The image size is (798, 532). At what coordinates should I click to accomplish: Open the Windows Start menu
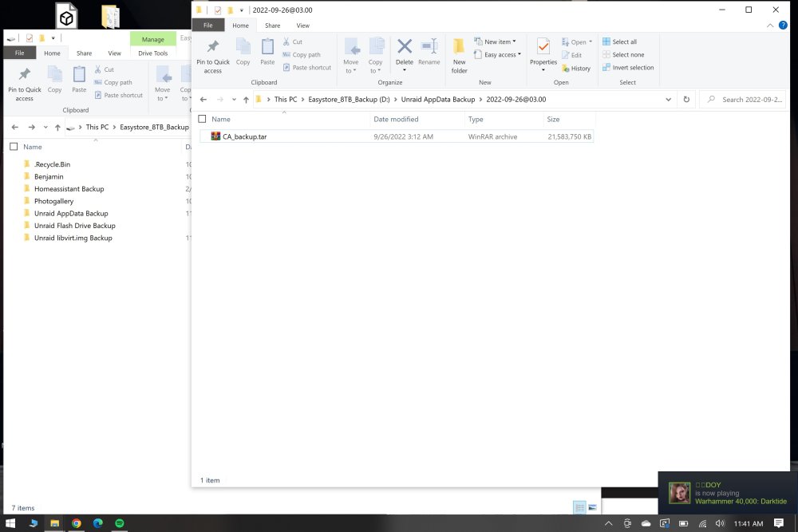point(10,523)
